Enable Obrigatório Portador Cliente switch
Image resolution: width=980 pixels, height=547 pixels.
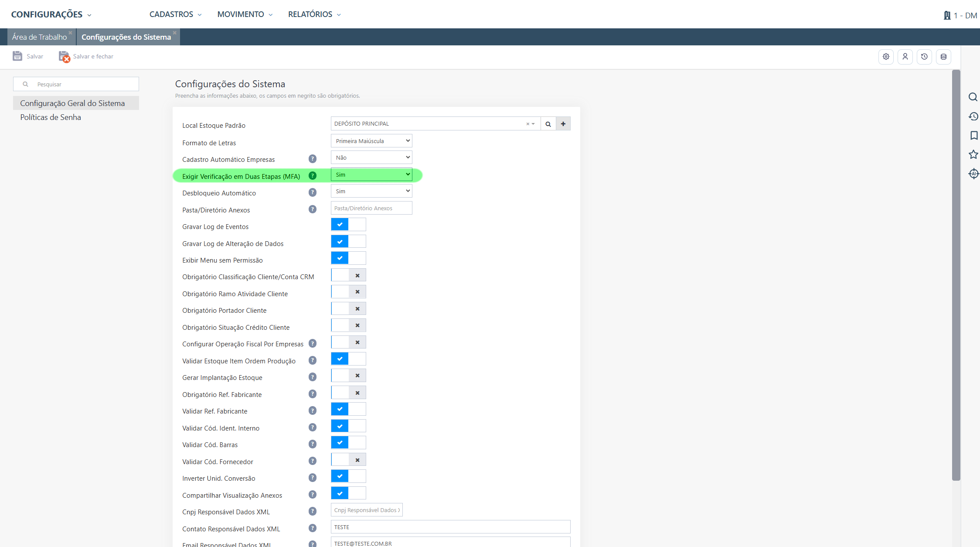348,309
